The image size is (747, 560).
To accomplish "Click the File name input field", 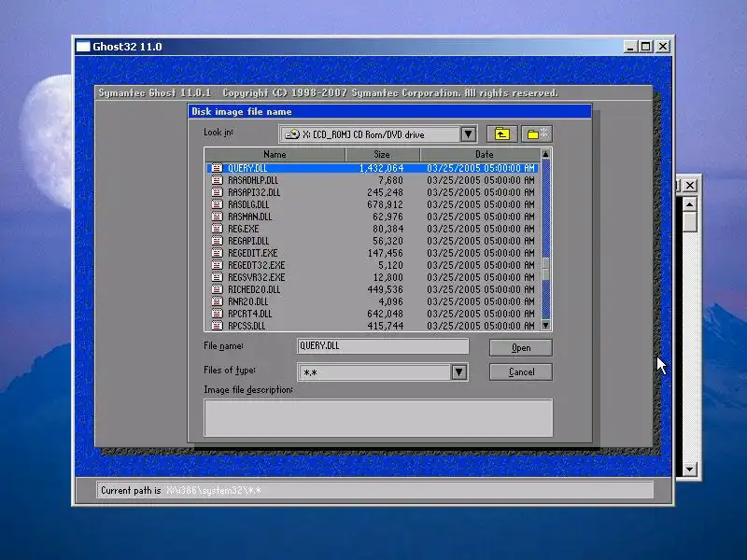I will (383, 346).
